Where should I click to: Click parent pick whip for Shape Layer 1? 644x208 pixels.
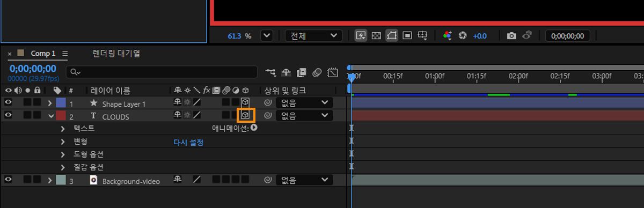coord(267,102)
